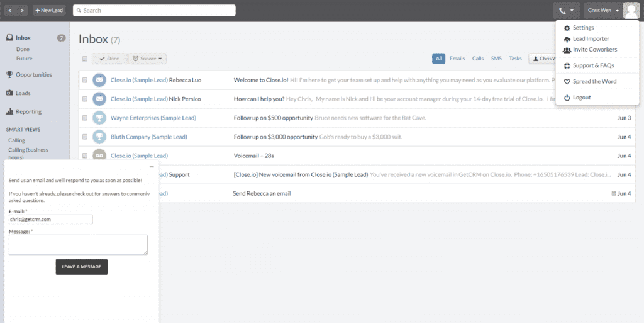Check the Nick Persico email row
Screen dimensions: 644x323
point(85,99)
